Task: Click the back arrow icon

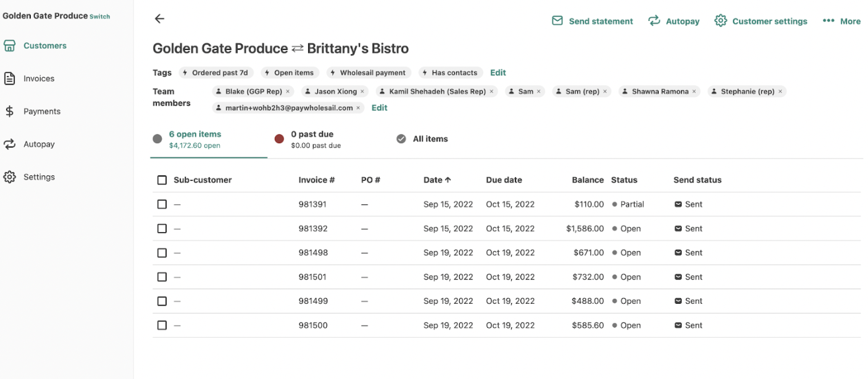Action: click(x=159, y=19)
